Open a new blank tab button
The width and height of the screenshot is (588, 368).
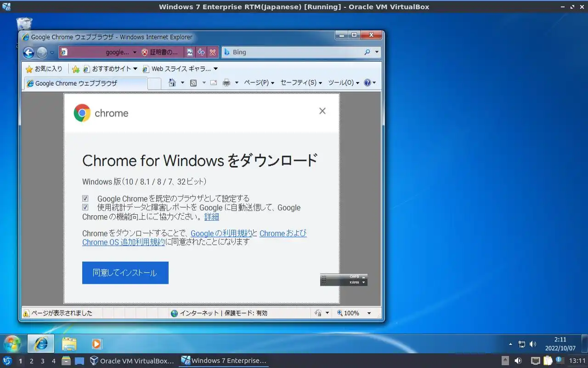pos(154,83)
